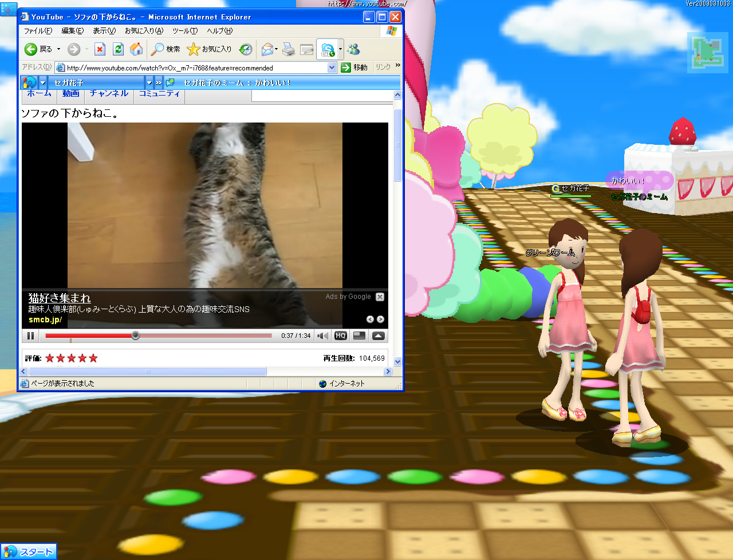Expand the forward button history dropdown
The height and width of the screenshot is (560, 733).
pos(86,49)
